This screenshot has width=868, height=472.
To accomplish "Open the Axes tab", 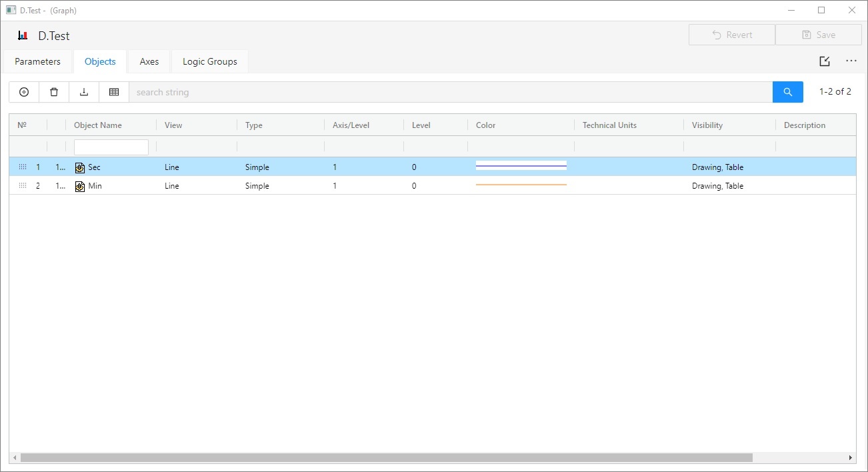I will click(x=149, y=61).
